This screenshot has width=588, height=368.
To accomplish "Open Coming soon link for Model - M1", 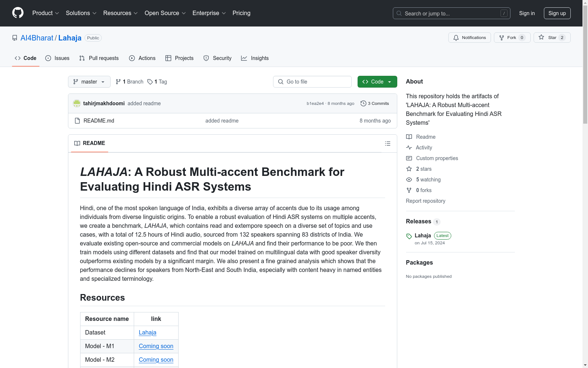I will tap(156, 346).
